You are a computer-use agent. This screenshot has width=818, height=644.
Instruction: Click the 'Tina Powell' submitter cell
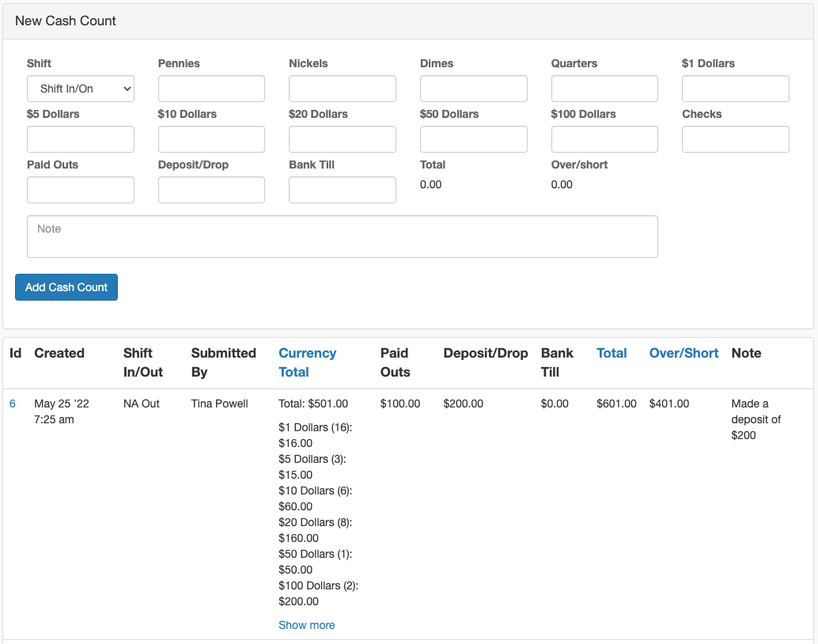coord(220,403)
